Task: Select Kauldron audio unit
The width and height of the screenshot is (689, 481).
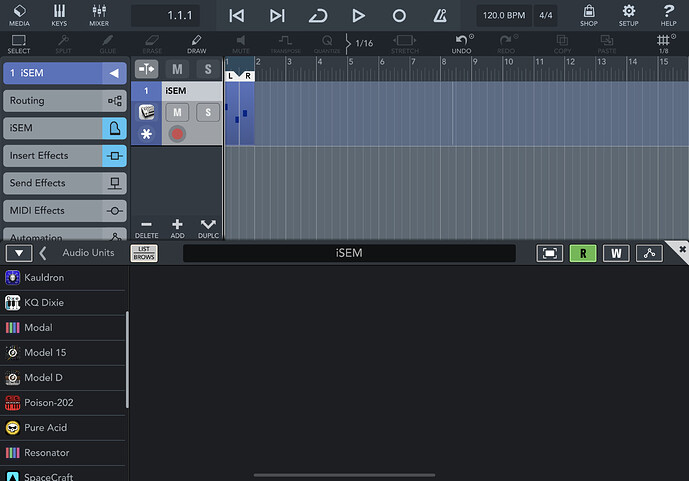Action: click(x=64, y=278)
